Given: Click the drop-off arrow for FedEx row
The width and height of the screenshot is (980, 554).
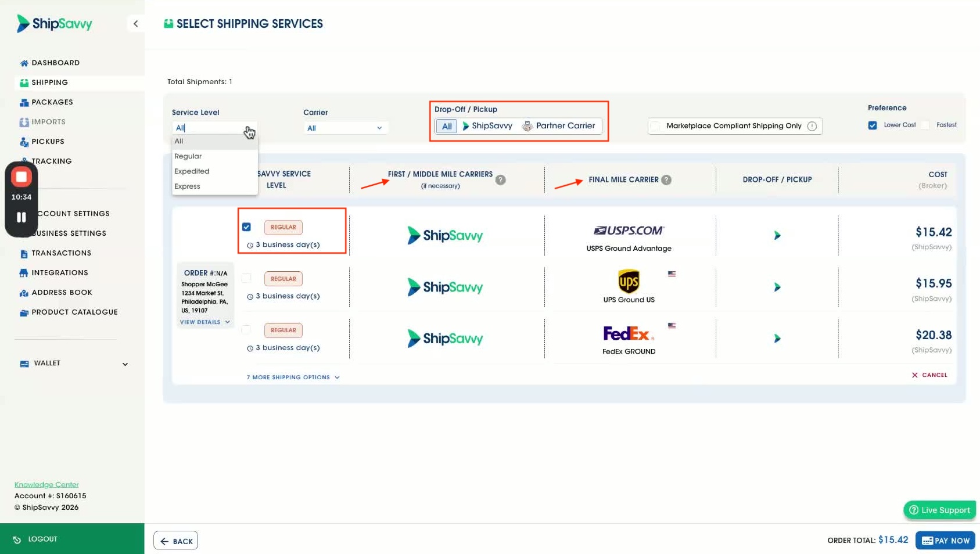Looking at the screenshot, I should pyautogui.click(x=777, y=339).
